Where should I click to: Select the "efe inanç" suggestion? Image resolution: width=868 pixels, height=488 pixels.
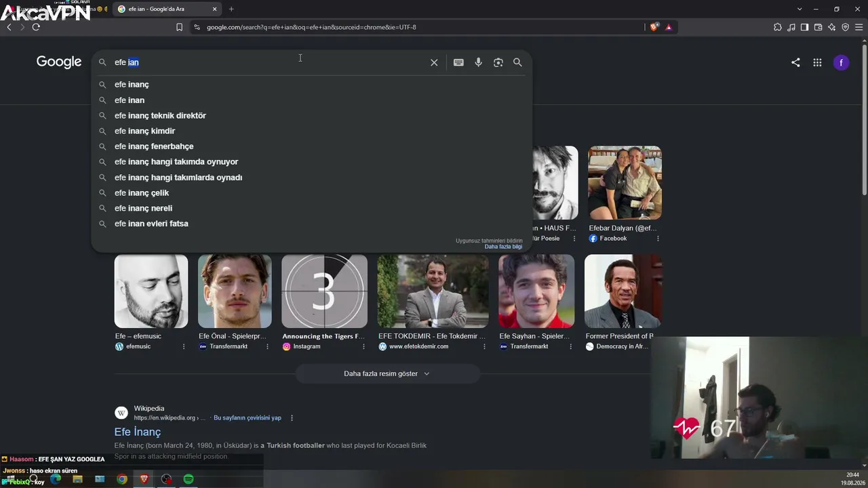coord(312,85)
